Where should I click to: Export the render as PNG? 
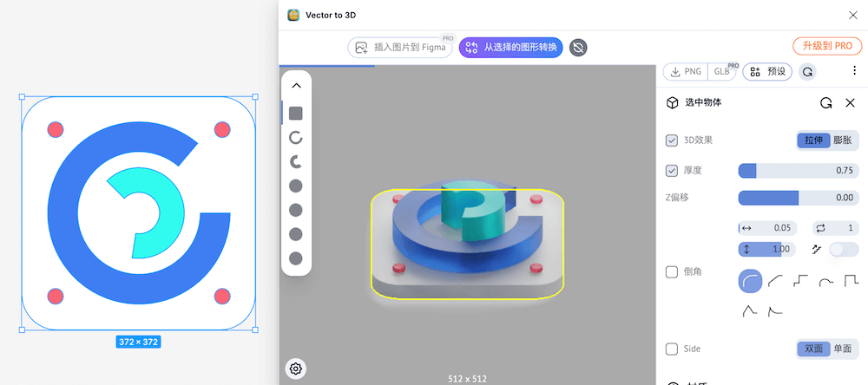point(686,71)
